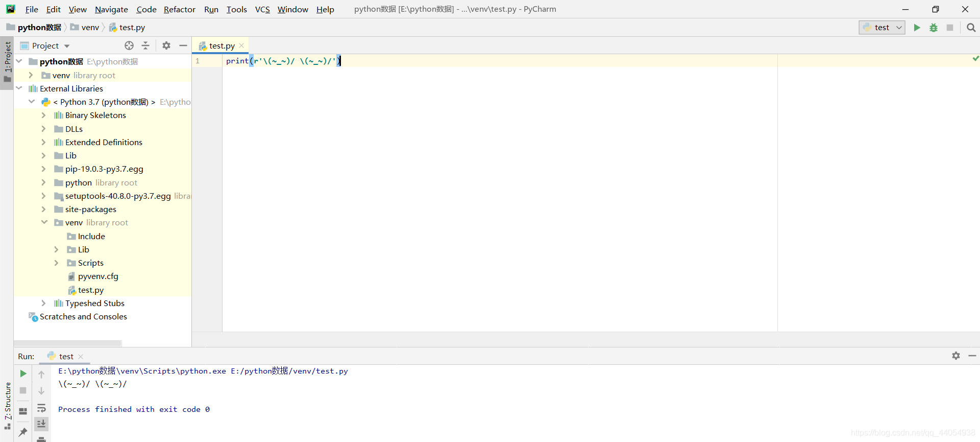Click the inspection checkmark indicator

[x=975, y=59]
